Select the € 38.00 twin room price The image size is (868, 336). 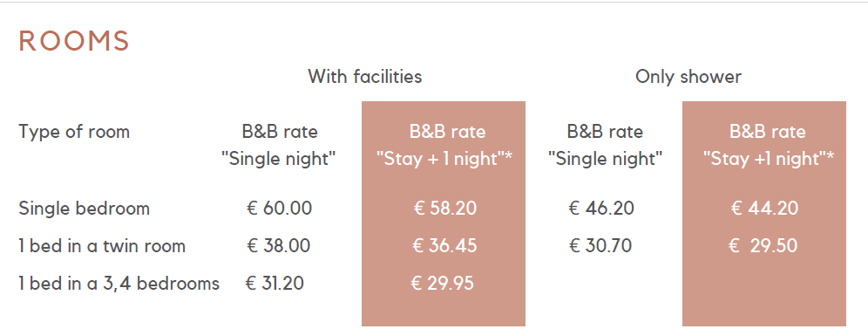pos(279,245)
